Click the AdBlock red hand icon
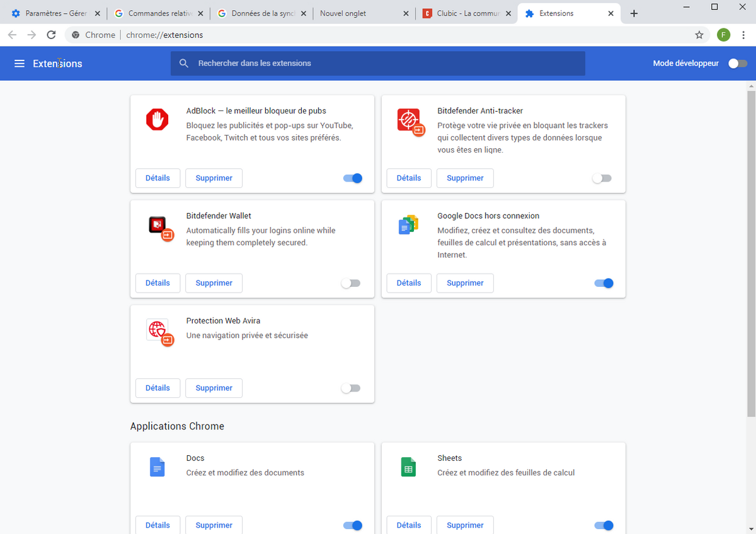Screen dimensions: 756x534 point(157,119)
